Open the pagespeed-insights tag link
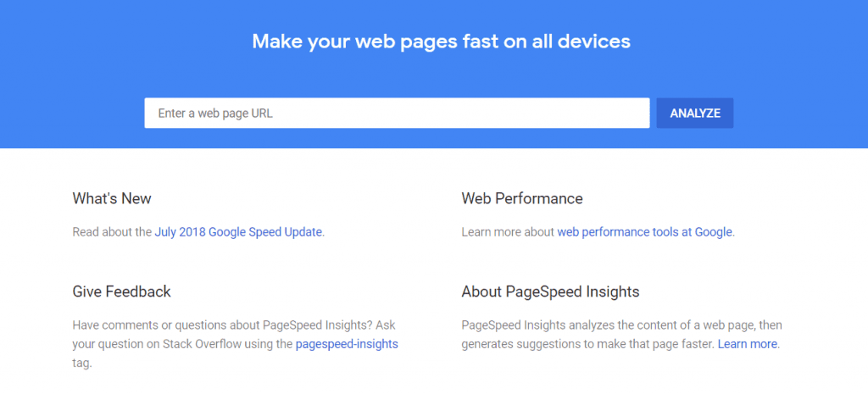 coord(346,344)
